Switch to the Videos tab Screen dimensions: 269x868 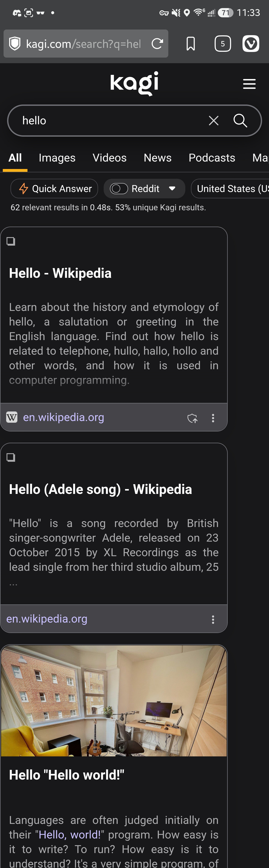point(109,158)
